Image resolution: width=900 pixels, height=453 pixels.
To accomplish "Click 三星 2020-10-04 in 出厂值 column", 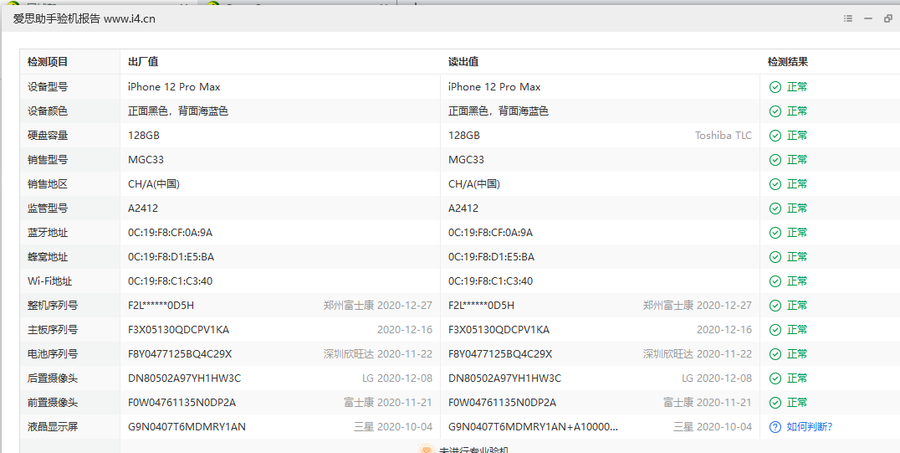I will 393,427.
